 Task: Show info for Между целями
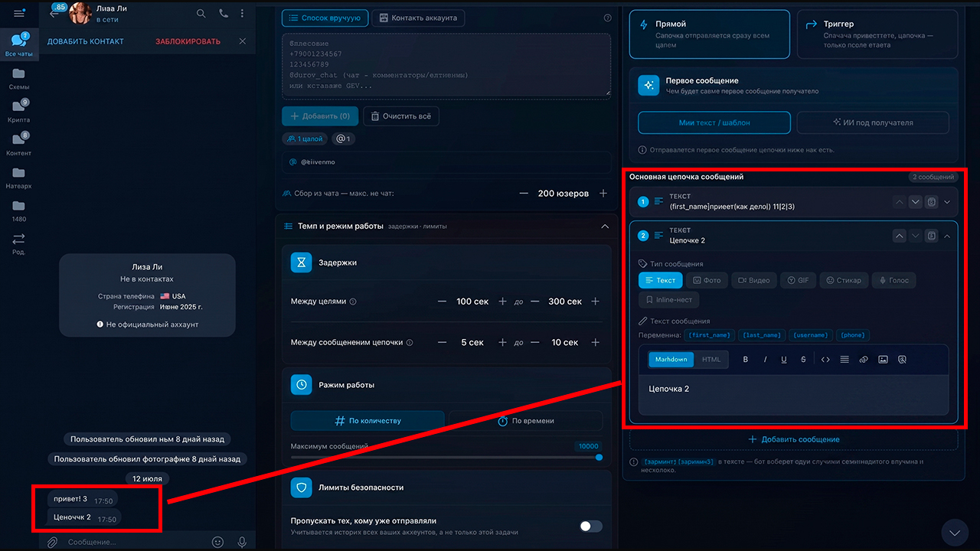click(353, 302)
